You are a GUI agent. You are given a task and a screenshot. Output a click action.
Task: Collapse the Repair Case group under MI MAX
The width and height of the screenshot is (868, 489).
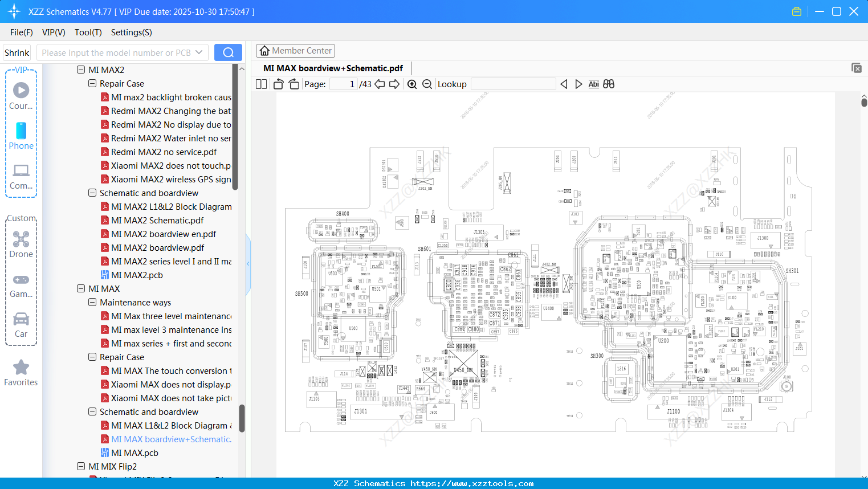(x=92, y=357)
